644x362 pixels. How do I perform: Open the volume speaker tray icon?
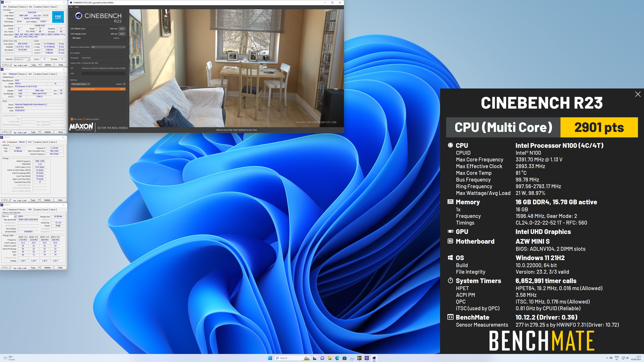coord(627,358)
